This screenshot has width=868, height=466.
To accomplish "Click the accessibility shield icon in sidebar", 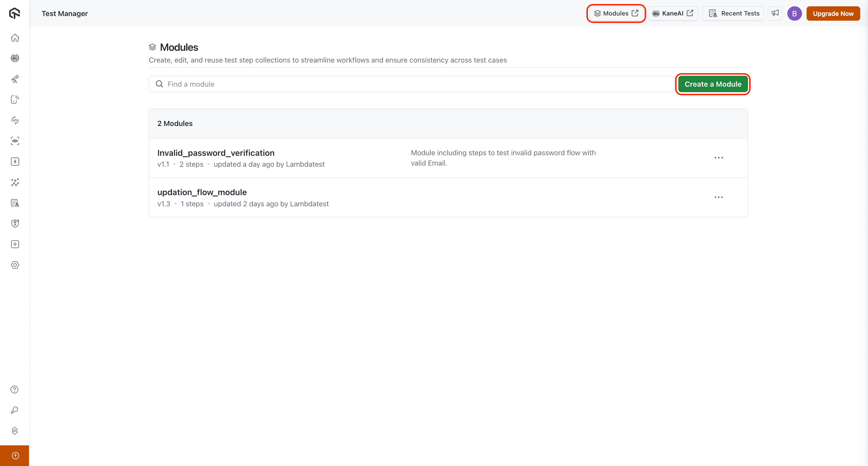I will pyautogui.click(x=15, y=223).
